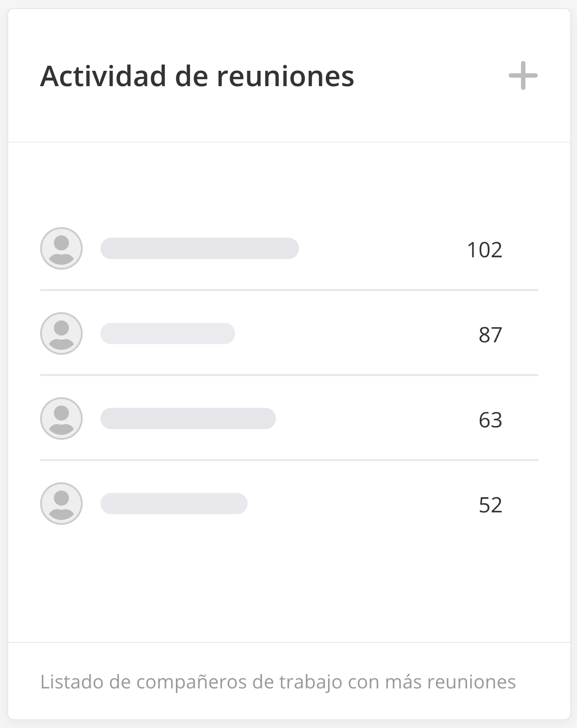
Task: Click the separator line below the 87 row
Action: (x=289, y=375)
